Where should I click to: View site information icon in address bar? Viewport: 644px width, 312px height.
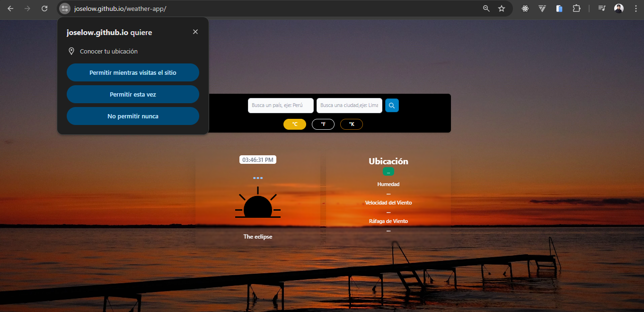pos(65,9)
